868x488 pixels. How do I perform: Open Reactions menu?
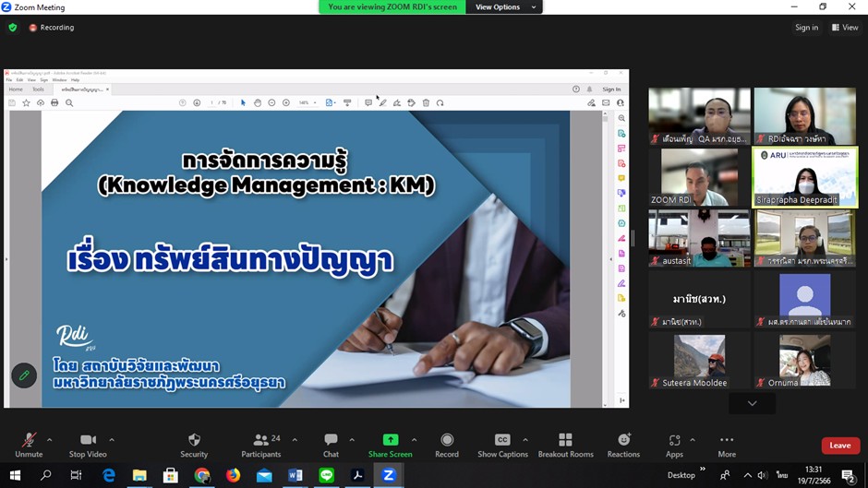pos(623,446)
